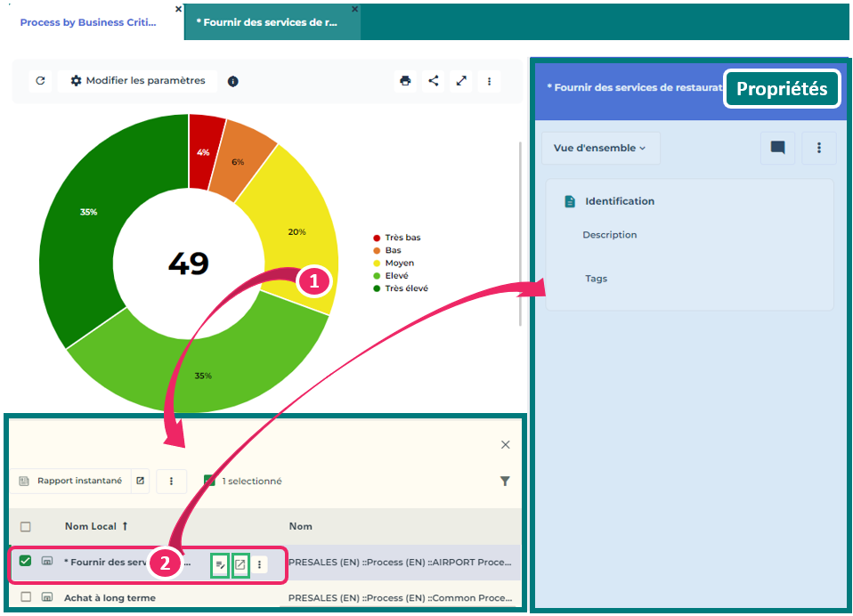Check the 'Achat à long terme' row checkbox
853x616 pixels.
tap(26, 597)
